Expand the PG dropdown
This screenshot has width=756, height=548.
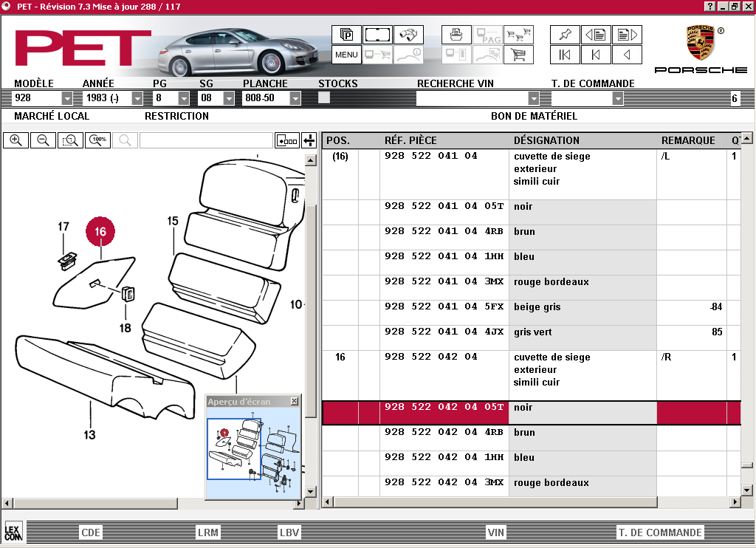coord(184,98)
